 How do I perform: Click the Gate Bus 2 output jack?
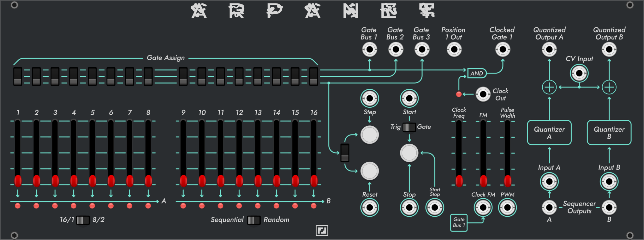click(x=396, y=50)
